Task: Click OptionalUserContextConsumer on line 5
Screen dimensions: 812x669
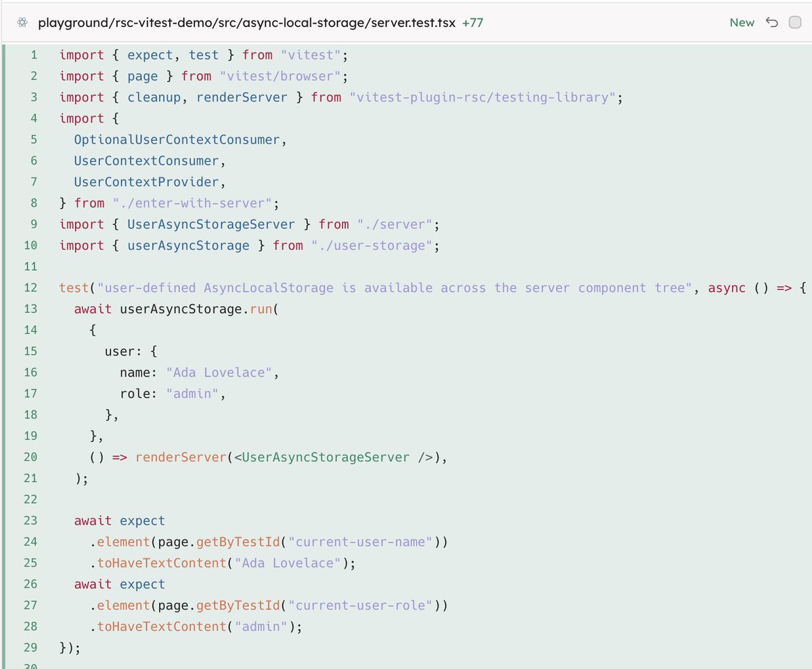Action: click(x=177, y=139)
